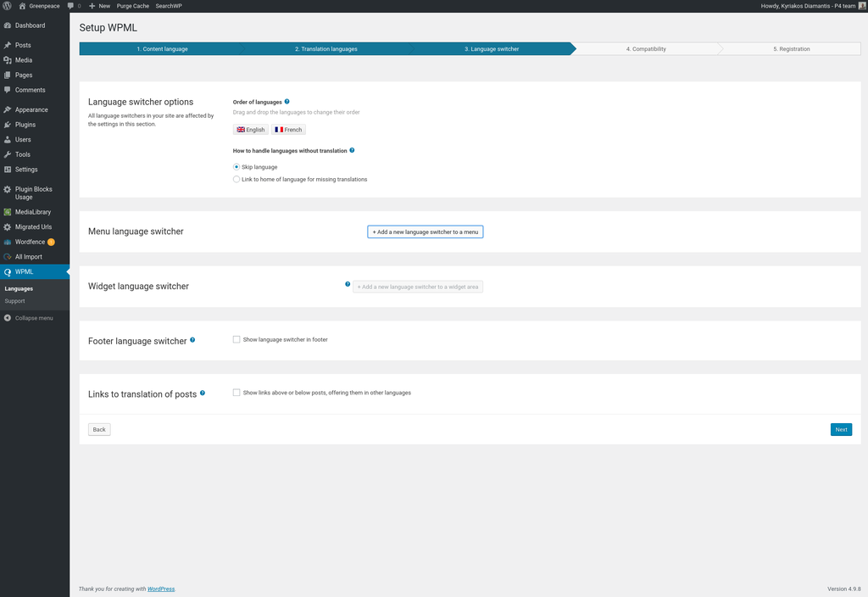Viewport: 868px width, 597px height.
Task: Click the Users person icon
Action: [x=7, y=140]
